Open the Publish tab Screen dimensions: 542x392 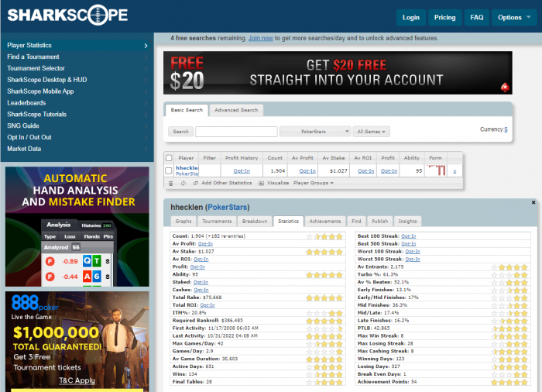coord(379,221)
